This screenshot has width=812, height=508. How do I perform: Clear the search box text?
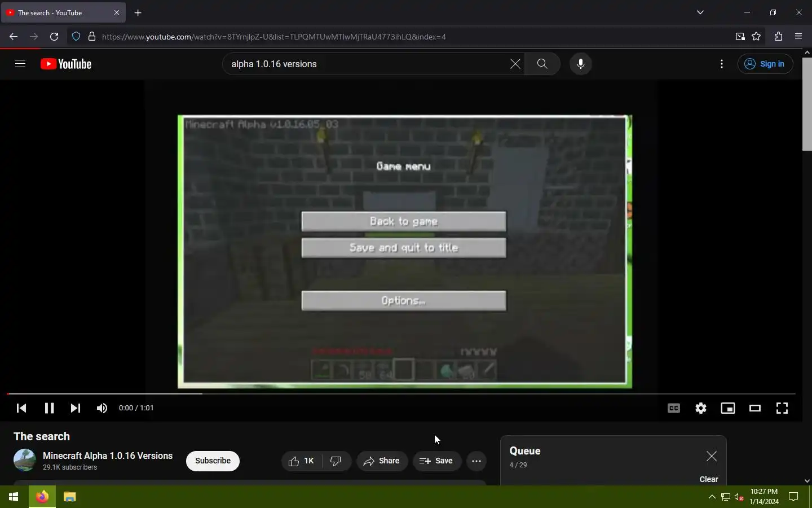[x=515, y=64]
